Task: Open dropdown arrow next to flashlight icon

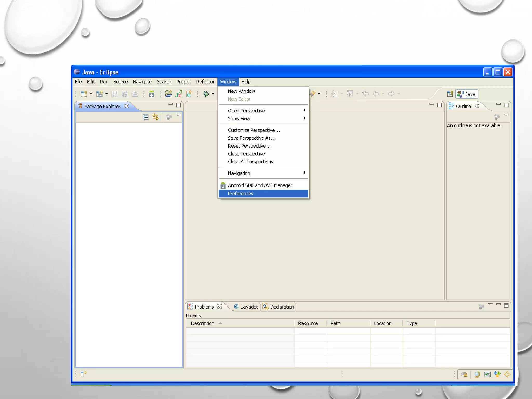Action: coord(319,94)
